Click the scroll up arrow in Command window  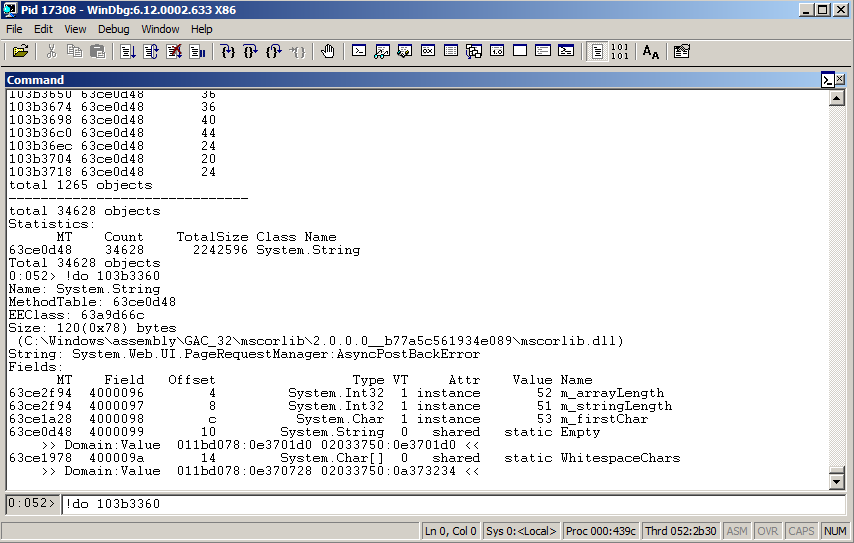[x=837, y=96]
